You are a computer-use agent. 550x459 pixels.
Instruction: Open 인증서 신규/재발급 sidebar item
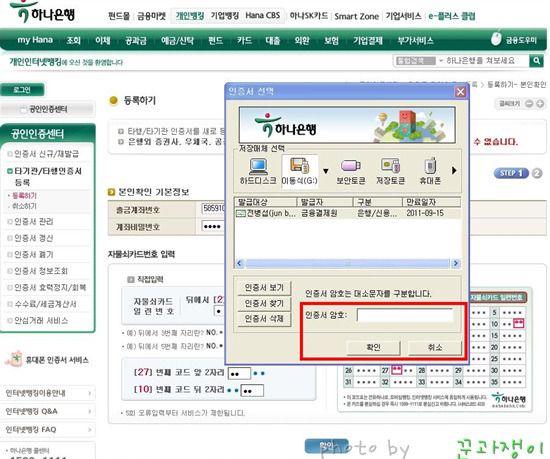[x=46, y=154]
